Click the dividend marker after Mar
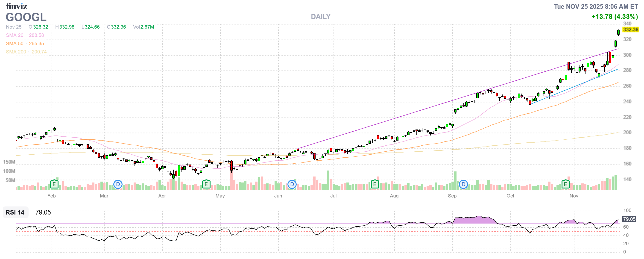Screen dimensions: 644x259 click(118, 185)
